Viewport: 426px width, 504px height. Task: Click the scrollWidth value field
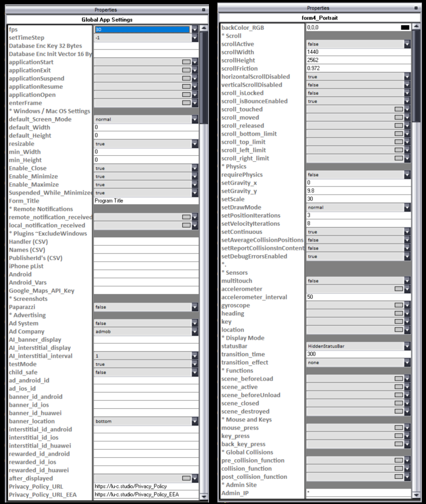[x=359, y=52]
